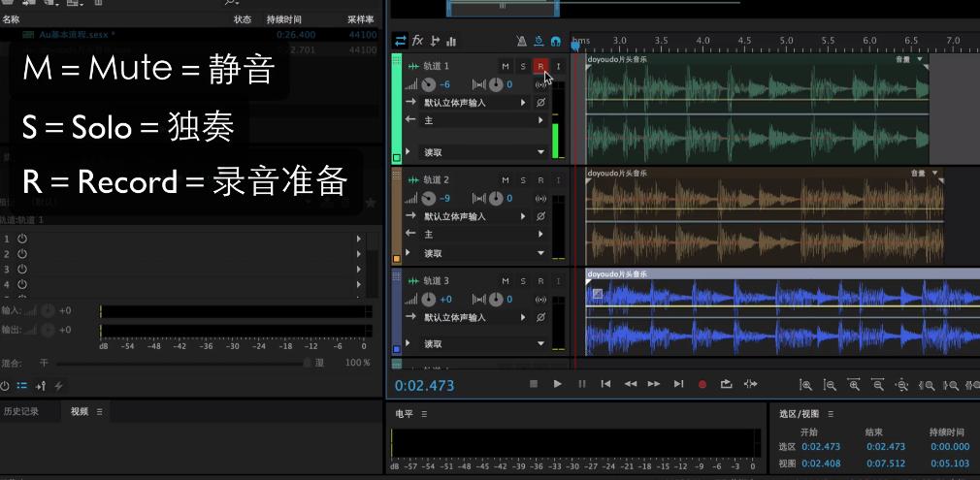The height and width of the screenshot is (480, 980).
Task: Click the Pause transport button
Action: pos(582,384)
